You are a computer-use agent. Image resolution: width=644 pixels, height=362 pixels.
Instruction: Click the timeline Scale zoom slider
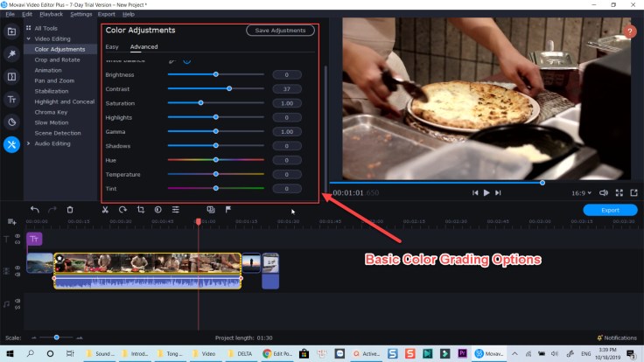point(57,338)
